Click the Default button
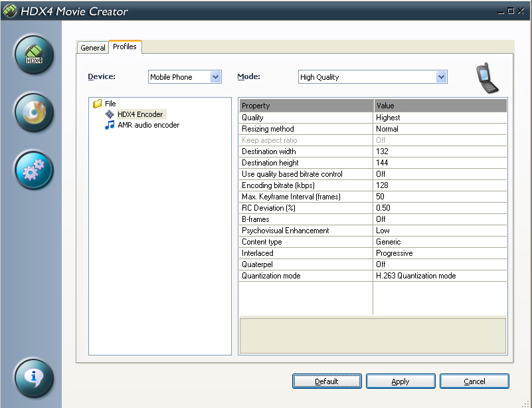Viewport: 532px width, 408px height. click(x=327, y=381)
